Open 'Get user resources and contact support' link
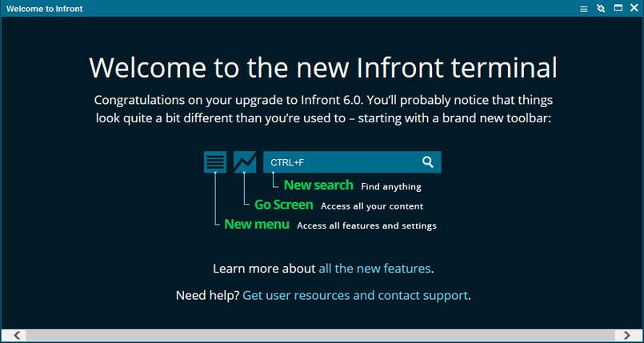Screen dimensions: 644x343 [355, 295]
